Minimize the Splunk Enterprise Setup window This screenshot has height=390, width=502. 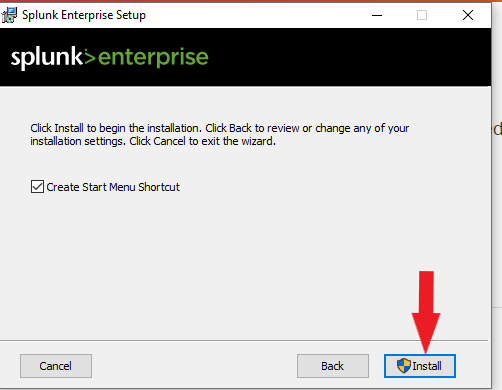377,15
